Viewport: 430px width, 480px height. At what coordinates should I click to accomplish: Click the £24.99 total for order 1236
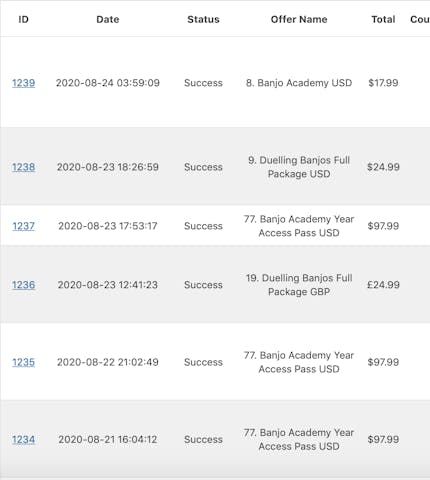click(383, 285)
